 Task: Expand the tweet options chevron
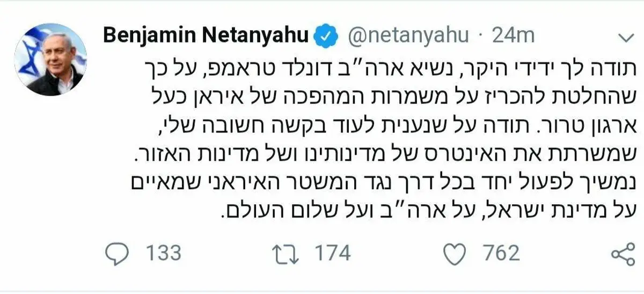(x=626, y=37)
